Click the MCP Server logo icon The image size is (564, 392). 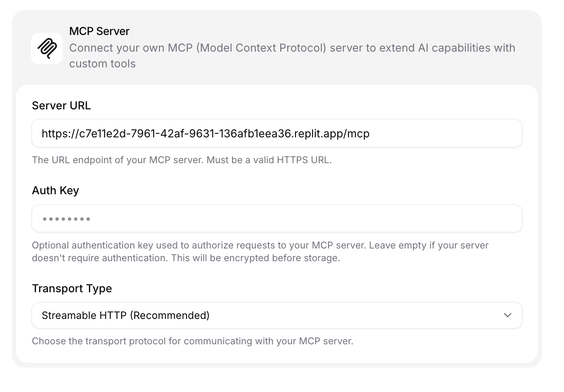point(47,49)
